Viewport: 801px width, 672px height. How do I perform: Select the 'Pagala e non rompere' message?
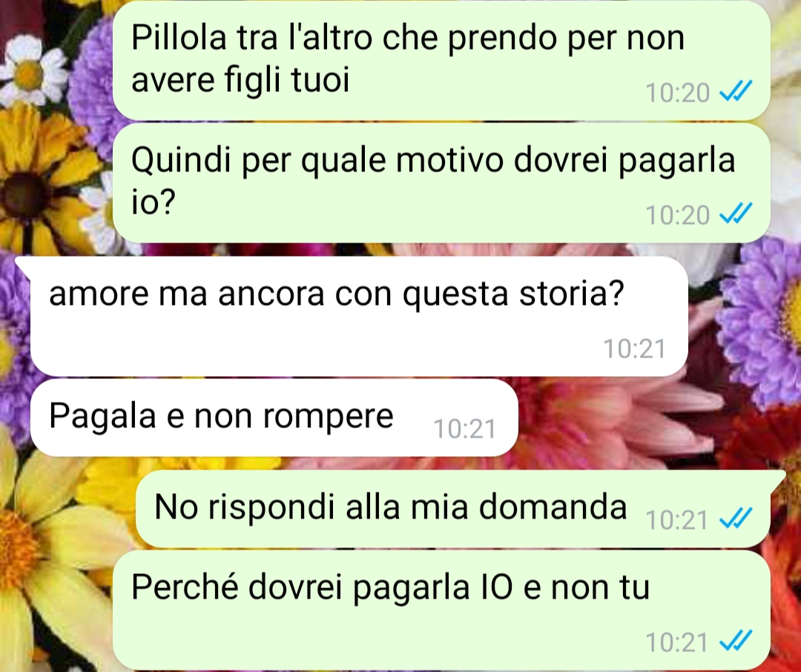(274, 418)
